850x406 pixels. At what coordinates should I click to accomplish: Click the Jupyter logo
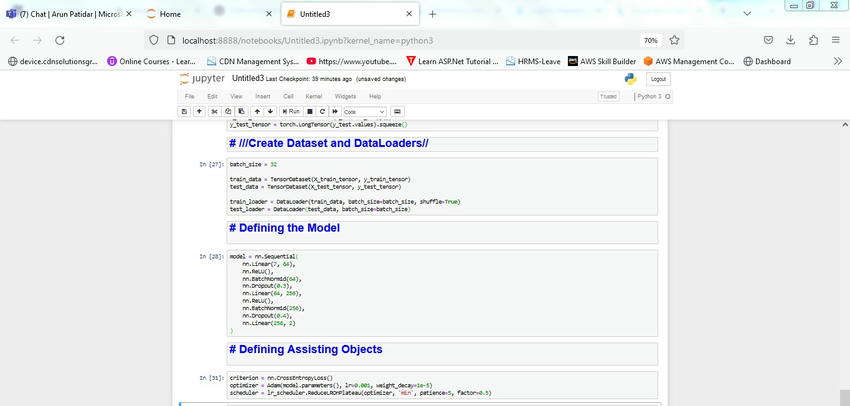point(202,79)
